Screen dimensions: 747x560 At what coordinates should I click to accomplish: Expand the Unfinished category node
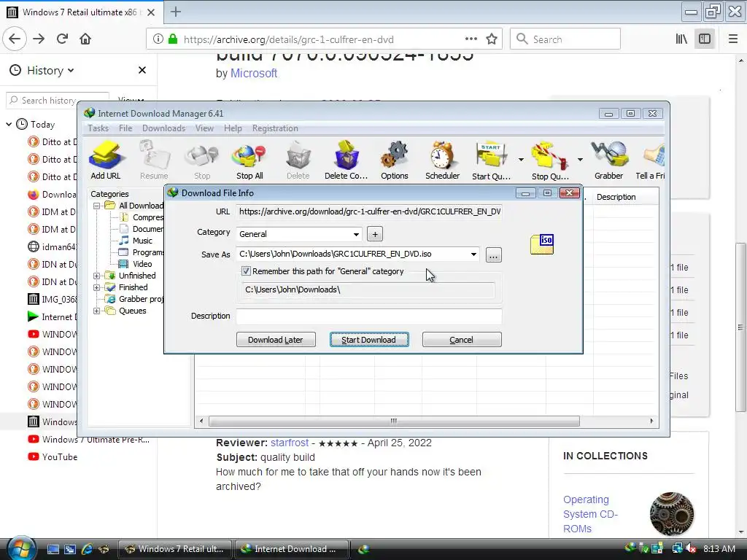pyautogui.click(x=96, y=276)
